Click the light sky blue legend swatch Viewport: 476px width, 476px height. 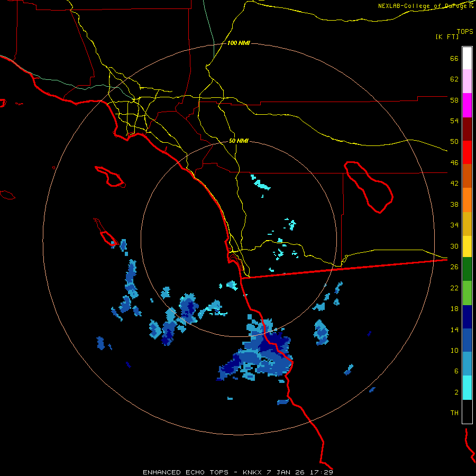(467, 364)
